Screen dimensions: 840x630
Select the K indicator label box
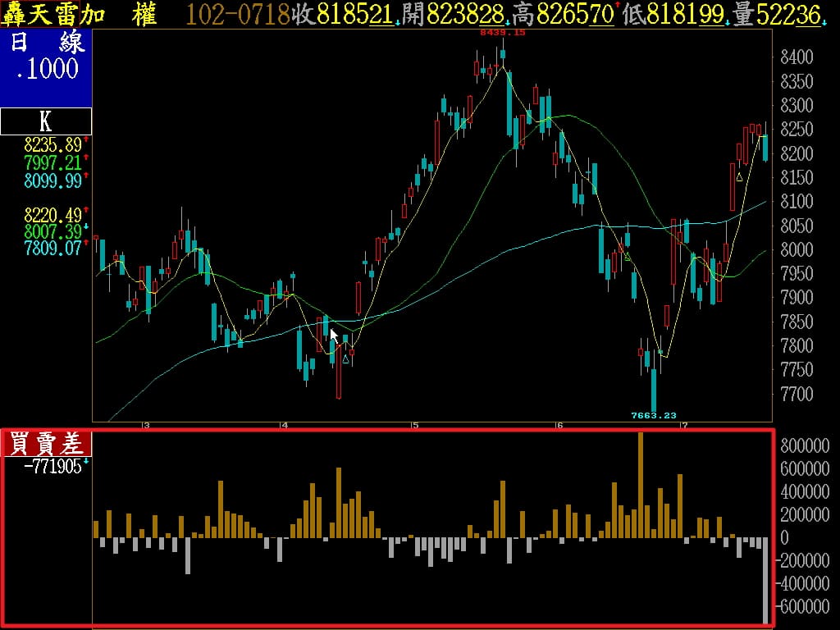click(46, 121)
